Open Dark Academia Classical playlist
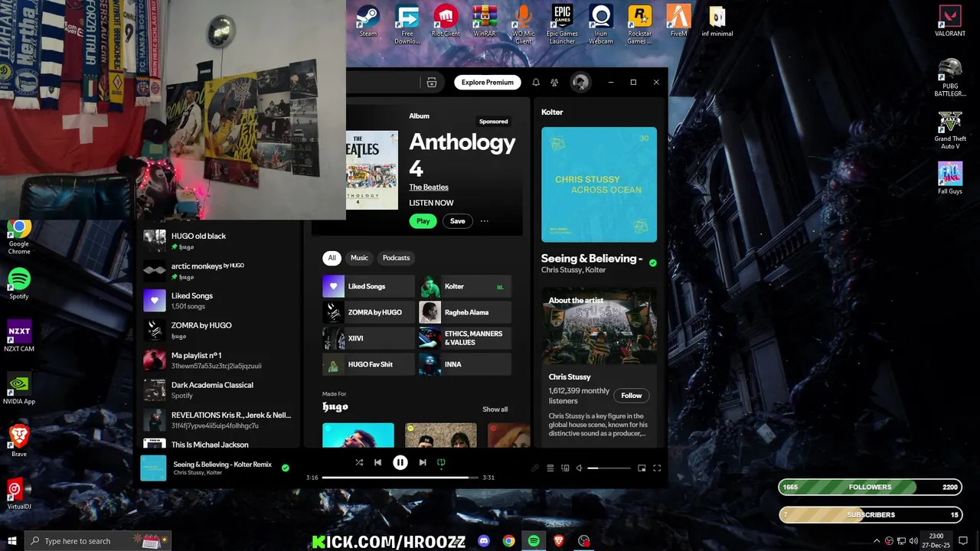980x551 pixels. pos(218,390)
